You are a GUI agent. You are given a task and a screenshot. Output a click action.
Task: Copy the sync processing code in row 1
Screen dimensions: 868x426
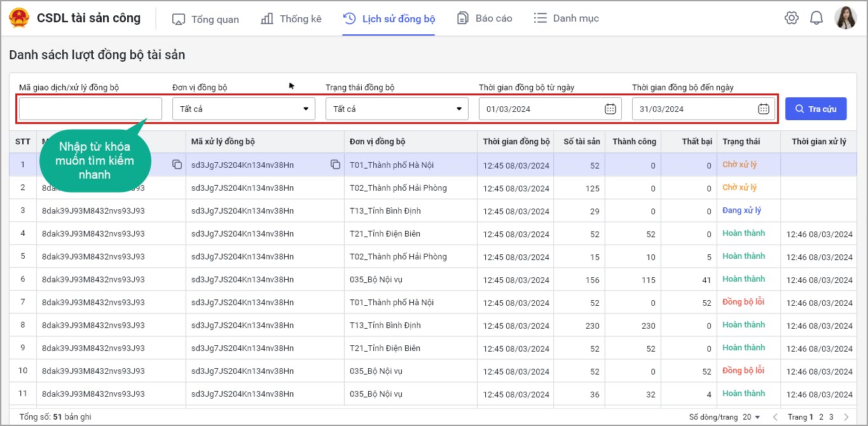click(x=335, y=165)
